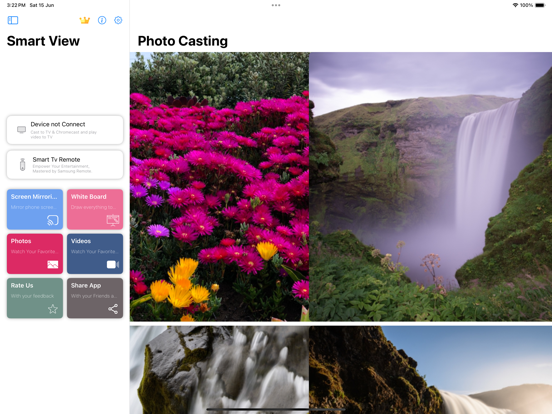Open the Smart Tv Remote card
Image resolution: width=552 pixels, height=414 pixels.
click(65, 165)
